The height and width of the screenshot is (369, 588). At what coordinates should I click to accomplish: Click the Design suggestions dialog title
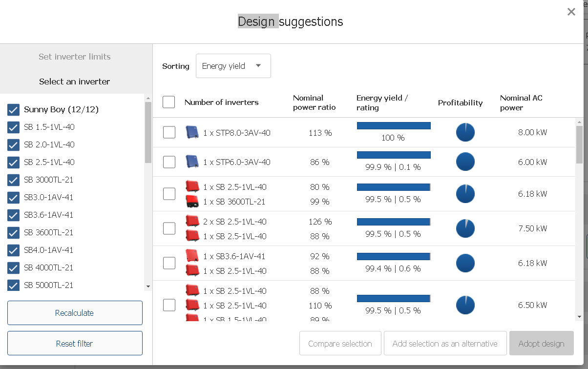[x=291, y=21]
